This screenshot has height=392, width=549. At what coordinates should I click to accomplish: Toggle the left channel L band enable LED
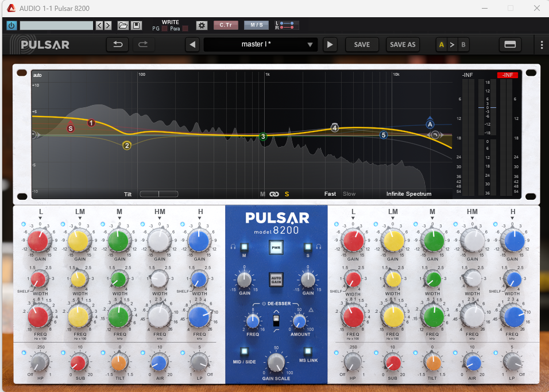(x=24, y=224)
